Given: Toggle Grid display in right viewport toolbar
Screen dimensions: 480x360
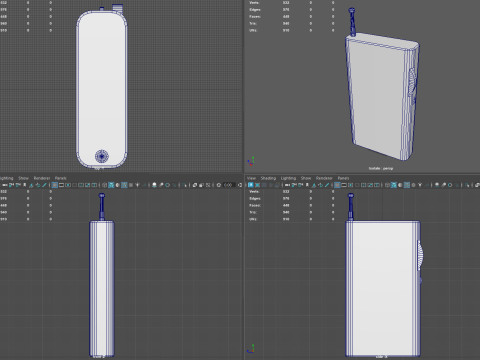Looking at the screenshot, I should click(x=337, y=185).
